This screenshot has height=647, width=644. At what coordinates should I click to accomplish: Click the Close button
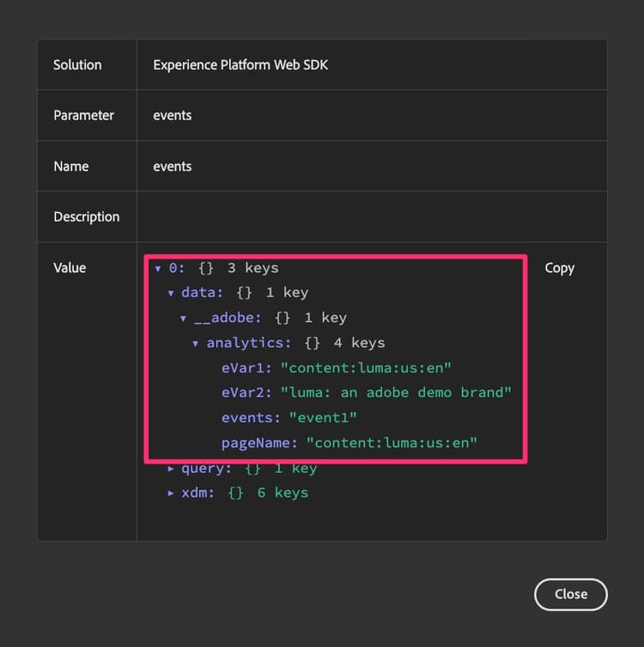pos(570,594)
